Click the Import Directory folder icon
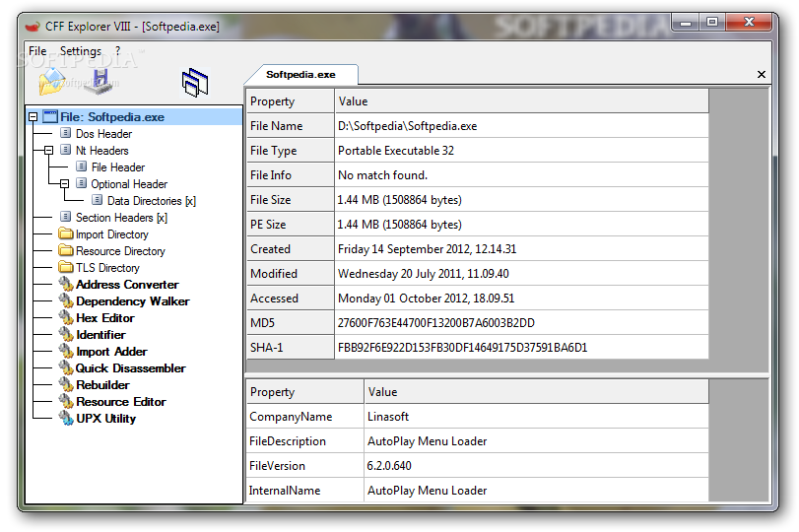The image size is (799, 532). pos(66,233)
